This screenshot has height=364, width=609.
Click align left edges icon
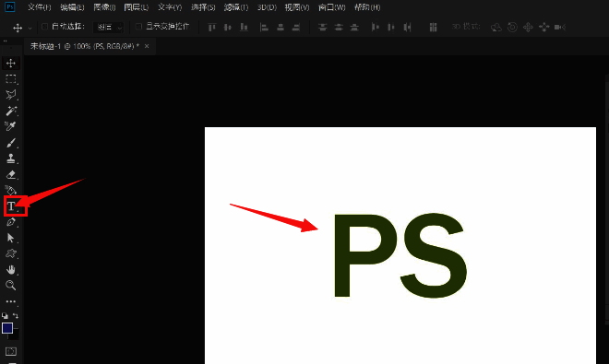click(x=264, y=27)
